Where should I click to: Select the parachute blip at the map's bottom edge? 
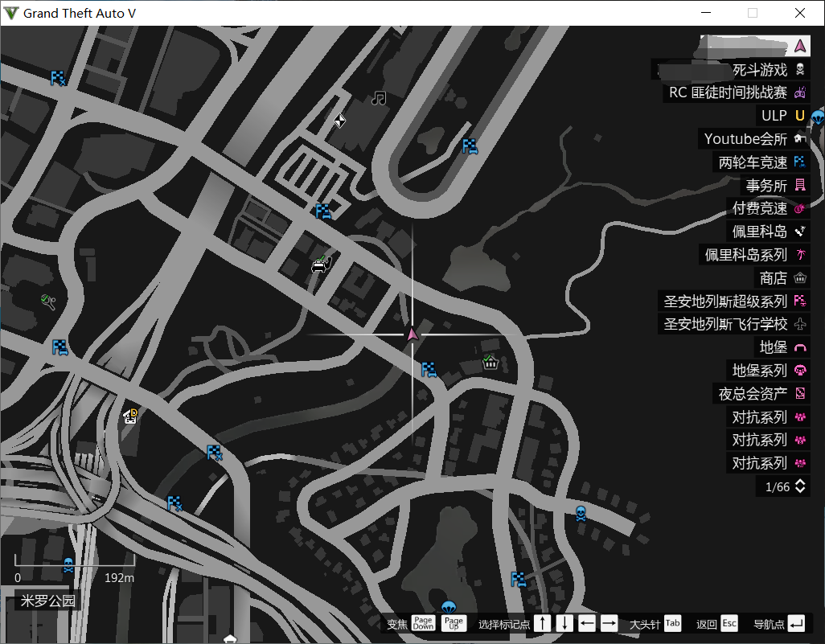pos(448,608)
